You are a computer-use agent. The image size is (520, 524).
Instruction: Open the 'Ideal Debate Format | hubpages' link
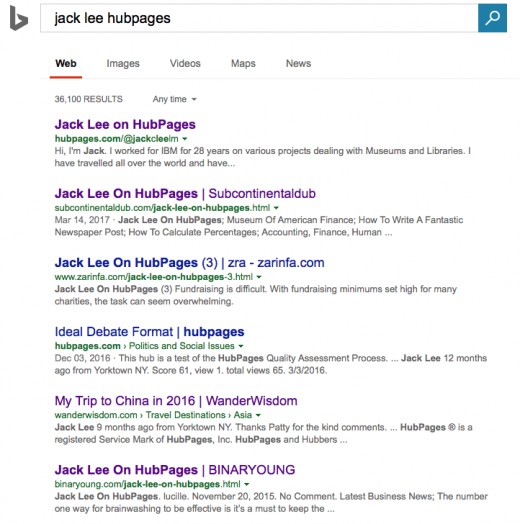pos(149,332)
